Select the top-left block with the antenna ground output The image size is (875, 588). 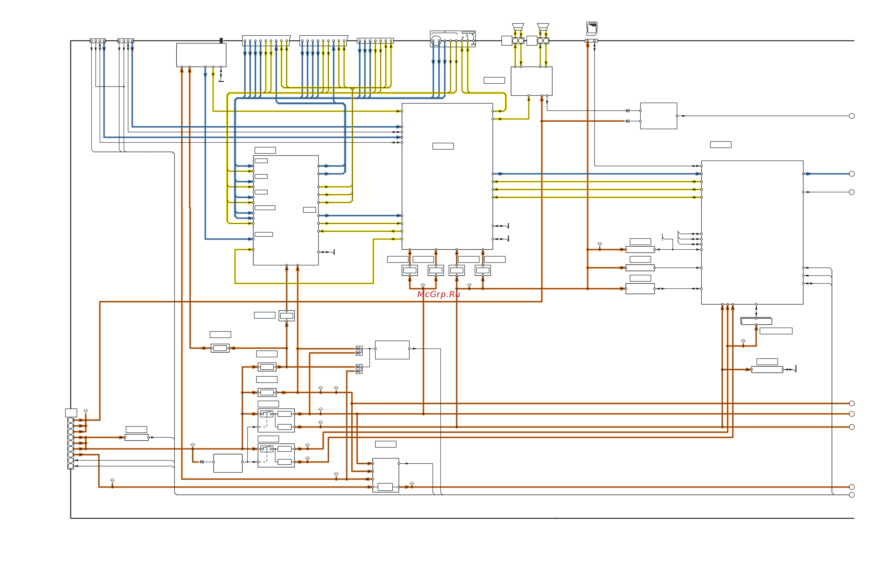pyautogui.click(x=201, y=55)
